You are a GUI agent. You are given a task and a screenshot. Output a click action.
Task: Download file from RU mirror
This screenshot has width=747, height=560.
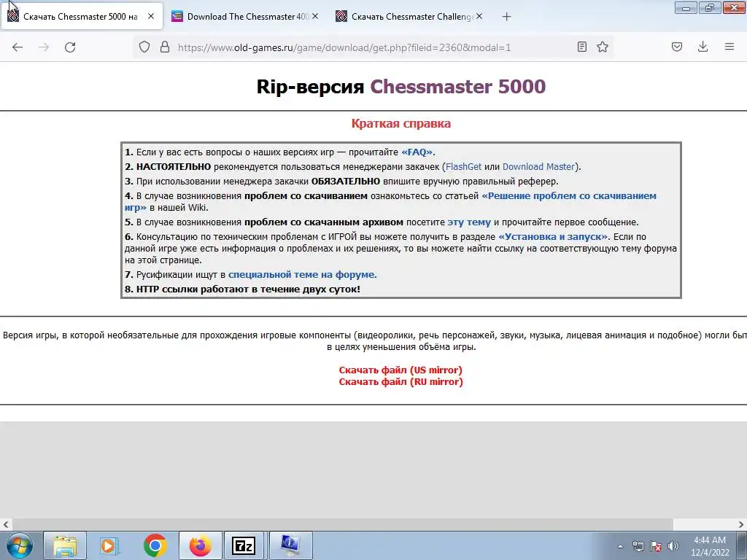tap(400, 382)
